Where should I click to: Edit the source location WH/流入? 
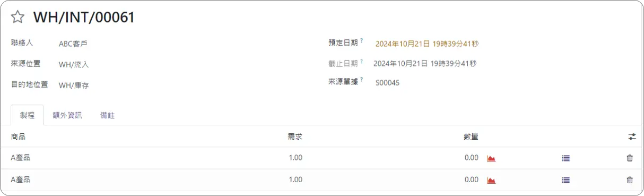click(74, 64)
